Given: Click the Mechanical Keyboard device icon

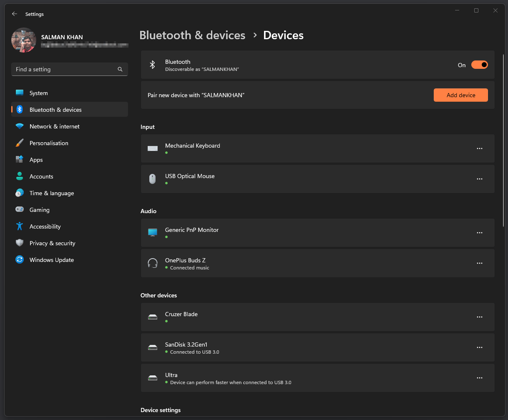Looking at the screenshot, I should 153,148.
